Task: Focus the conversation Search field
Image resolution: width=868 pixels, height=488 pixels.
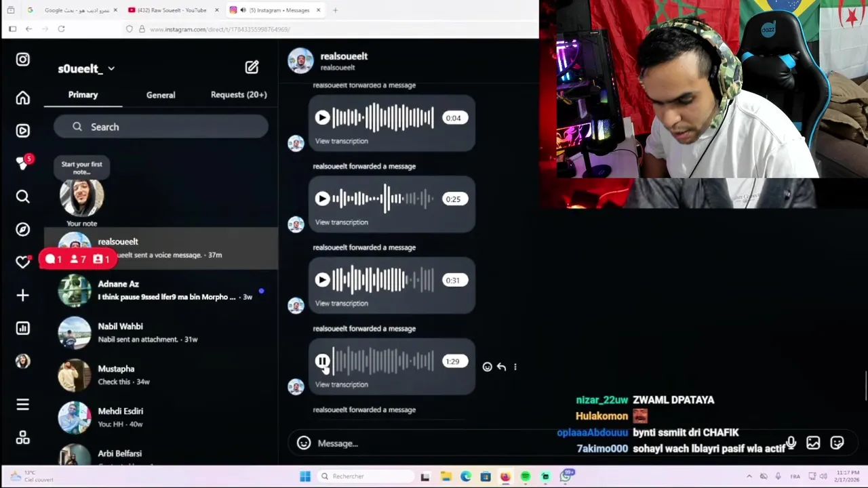Action: click(161, 127)
